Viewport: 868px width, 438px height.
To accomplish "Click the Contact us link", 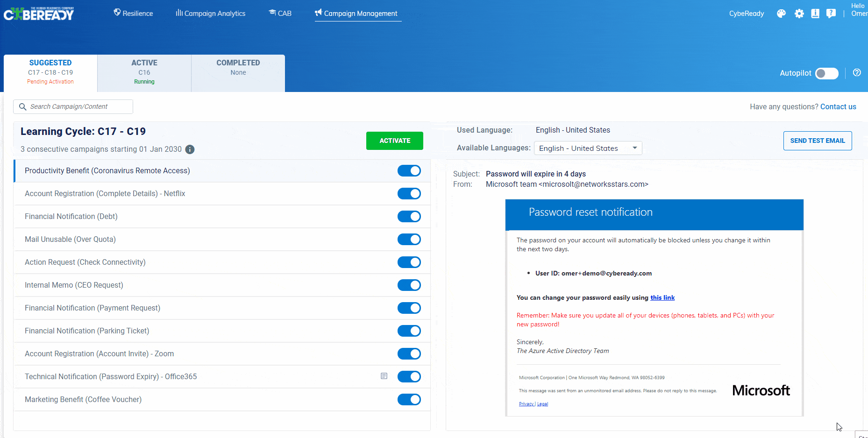I will click(838, 106).
